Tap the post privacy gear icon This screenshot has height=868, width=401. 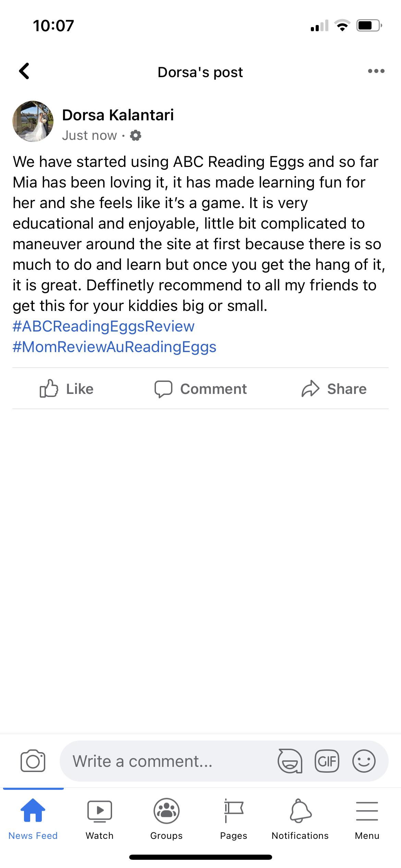coord(136,136)
